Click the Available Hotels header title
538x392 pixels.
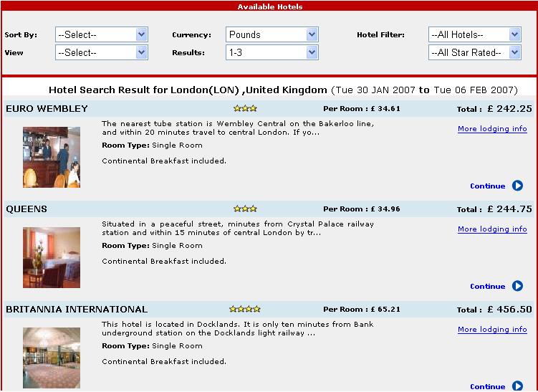270,6
